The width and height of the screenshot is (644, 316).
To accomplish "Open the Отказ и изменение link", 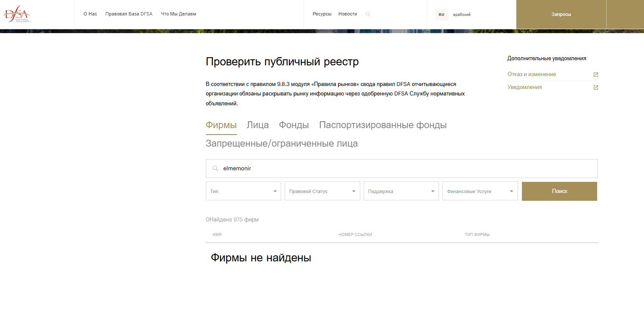I will point(532,74).
